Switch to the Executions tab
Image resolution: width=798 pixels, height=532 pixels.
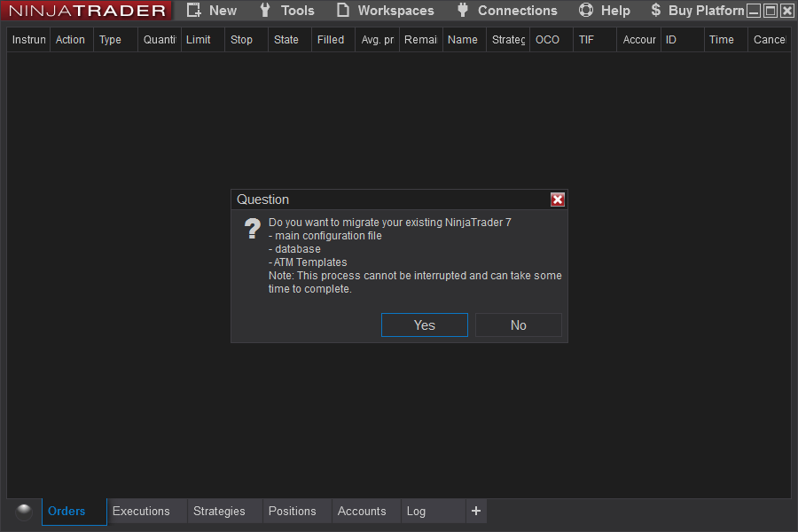[142, 511]
